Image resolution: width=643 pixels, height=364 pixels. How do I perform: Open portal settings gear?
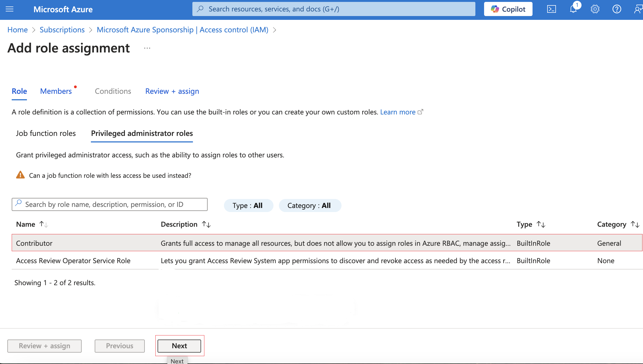[x=595, y=9]
